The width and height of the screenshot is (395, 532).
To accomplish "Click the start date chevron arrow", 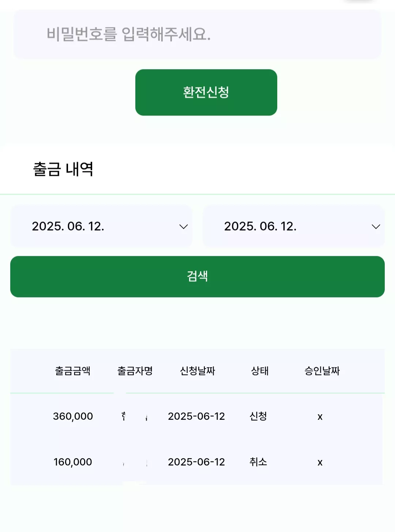I will [x=184, y=227].
